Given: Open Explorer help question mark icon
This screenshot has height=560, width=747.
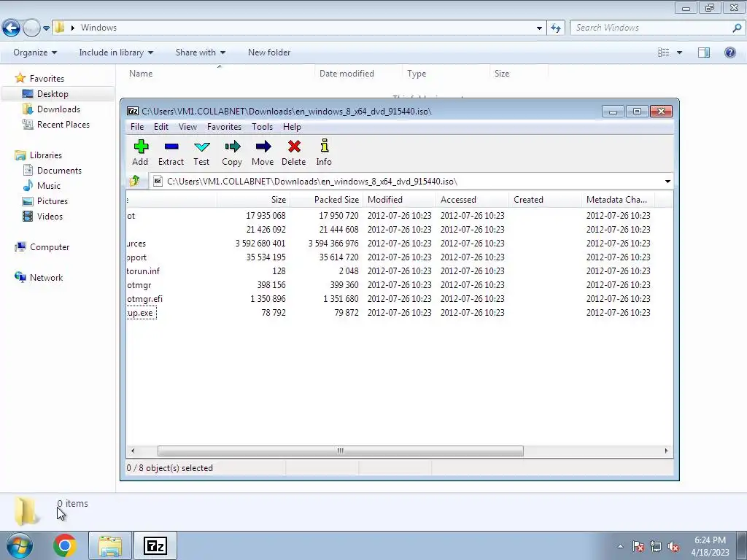Looking at the screenshot, I should click(x=729, y=52).
